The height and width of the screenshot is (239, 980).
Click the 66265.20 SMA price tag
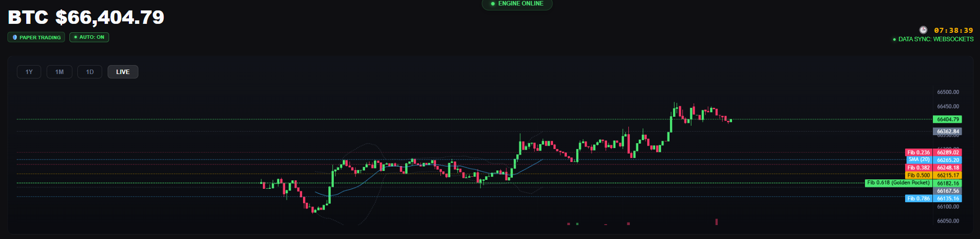click(x=947, y=160)
